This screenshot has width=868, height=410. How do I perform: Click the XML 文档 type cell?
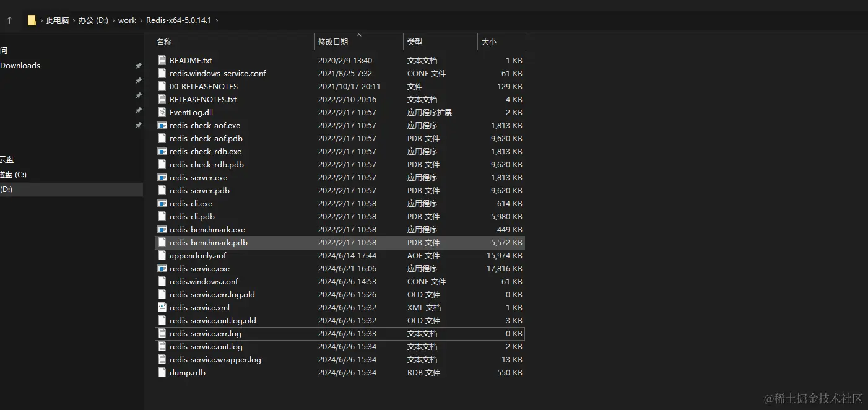tap(424, 307)
